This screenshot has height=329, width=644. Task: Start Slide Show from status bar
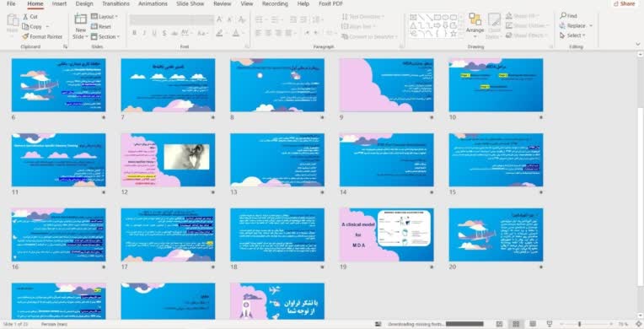[x=549, y=324]
